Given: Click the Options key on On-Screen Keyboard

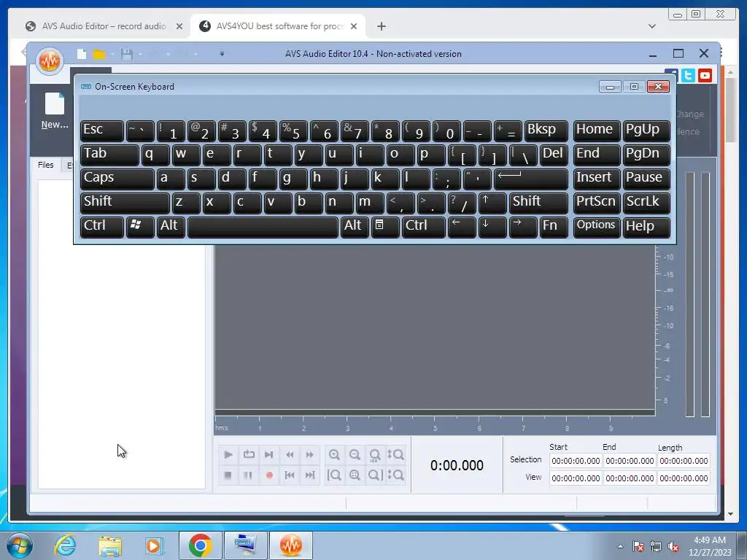Looking at the screenshot, I should tap(597, 227).
